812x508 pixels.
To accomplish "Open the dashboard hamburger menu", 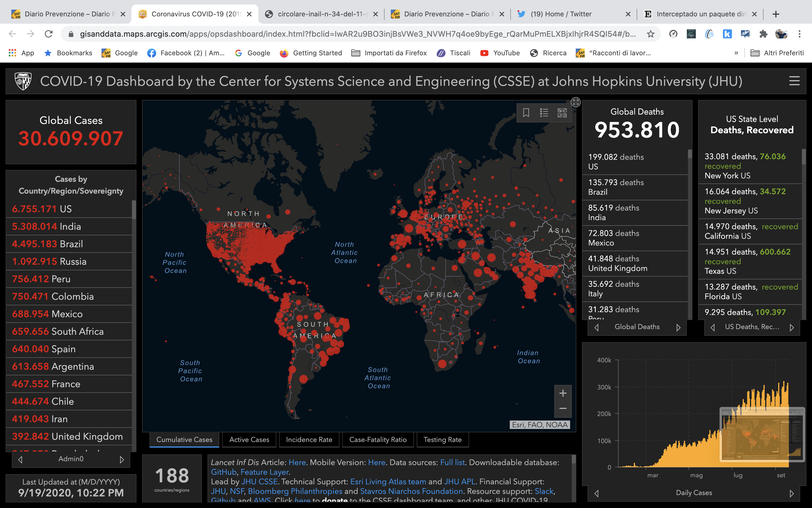I will [794, 81].
